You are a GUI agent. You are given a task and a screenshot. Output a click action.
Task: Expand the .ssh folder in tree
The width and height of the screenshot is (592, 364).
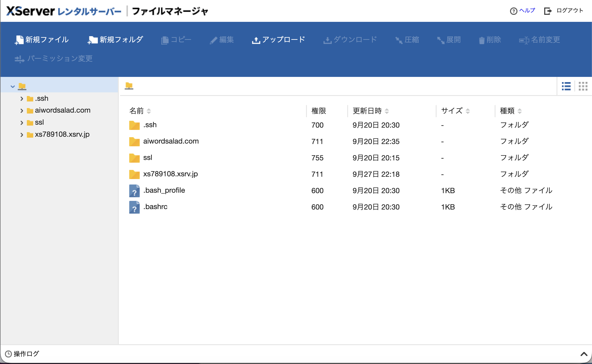[22, 99]
